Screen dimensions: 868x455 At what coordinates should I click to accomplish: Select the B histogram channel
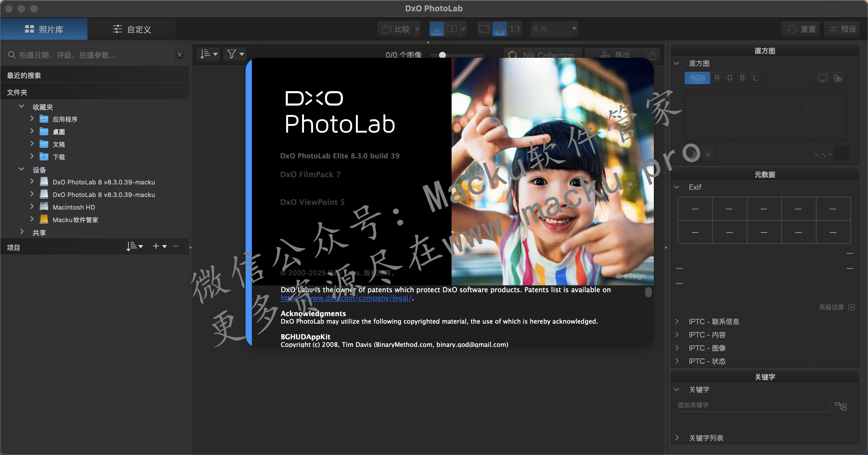[742, 78]
